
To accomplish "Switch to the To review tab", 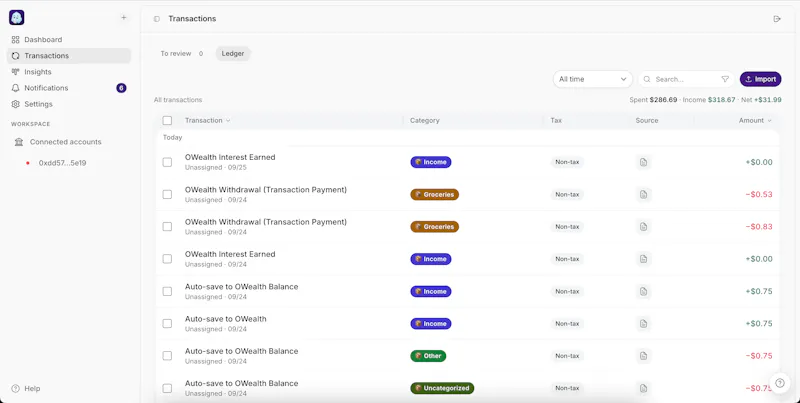I will 182,54.
